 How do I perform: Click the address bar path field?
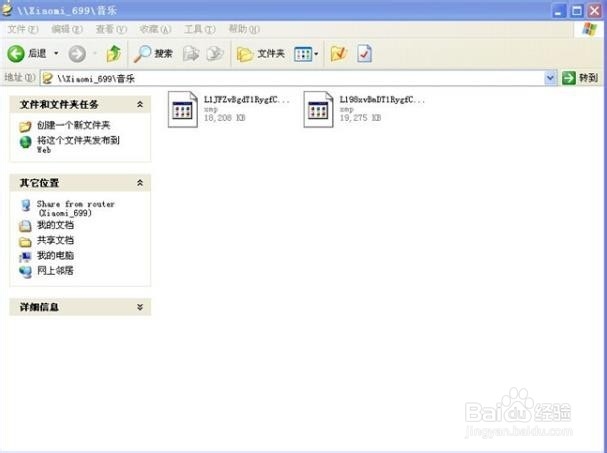(292, 79)
